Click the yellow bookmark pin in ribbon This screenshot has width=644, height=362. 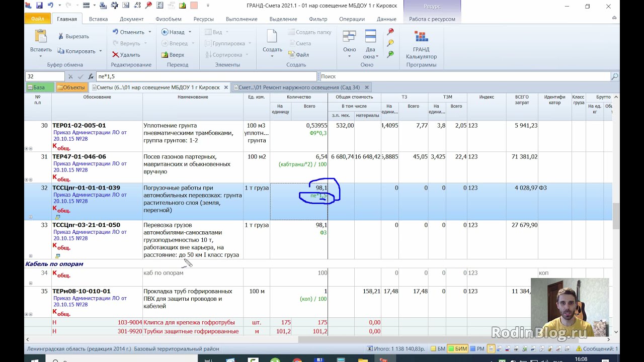pyautogui.click(x=390, y=43)
